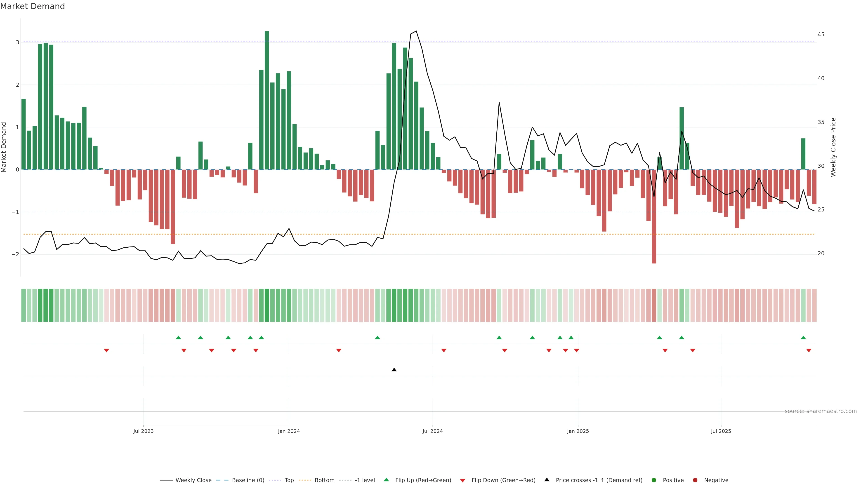This screenshot has height=488, width=868.
Task: Click the first red flip-down marker before Jul 2023
Action: pos(106,351)
